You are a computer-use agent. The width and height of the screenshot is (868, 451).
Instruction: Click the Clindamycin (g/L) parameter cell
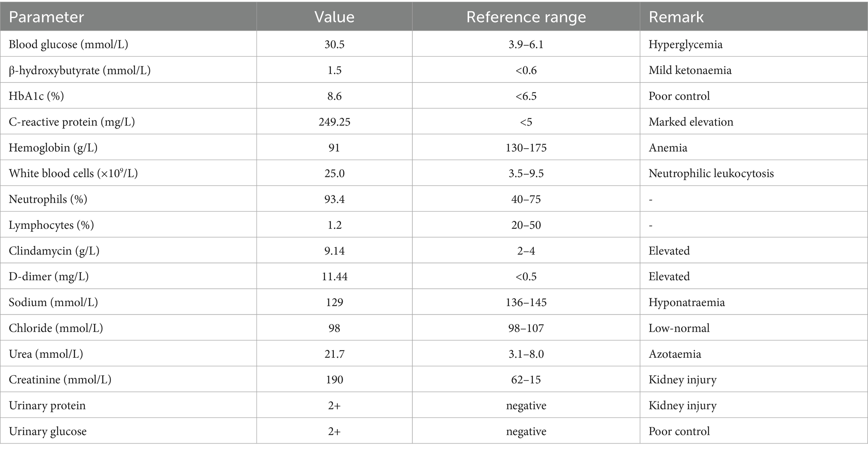click(x=54, y=251)
